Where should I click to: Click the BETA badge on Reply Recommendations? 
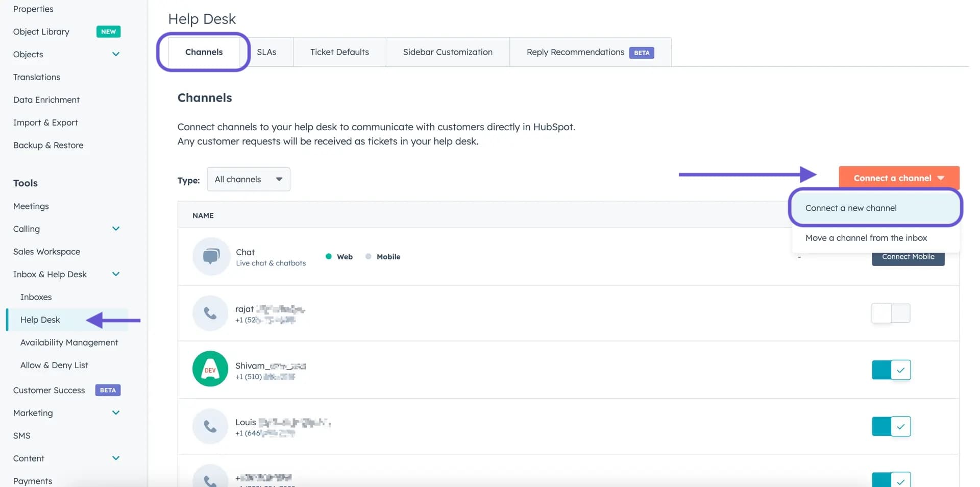pos(642,53)
